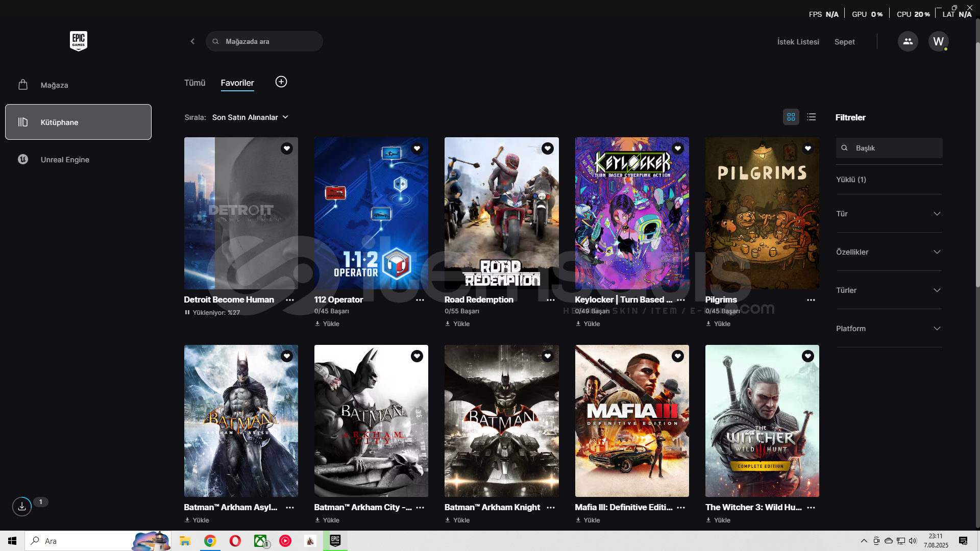
Task: Click the Windows taskbar Ara search box
Action: tap(97, 541)
